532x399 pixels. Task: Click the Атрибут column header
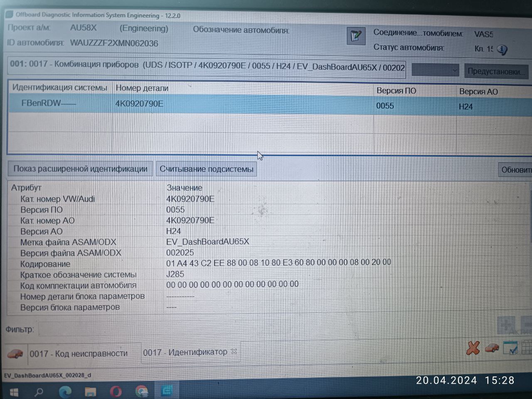pos(26,187)
